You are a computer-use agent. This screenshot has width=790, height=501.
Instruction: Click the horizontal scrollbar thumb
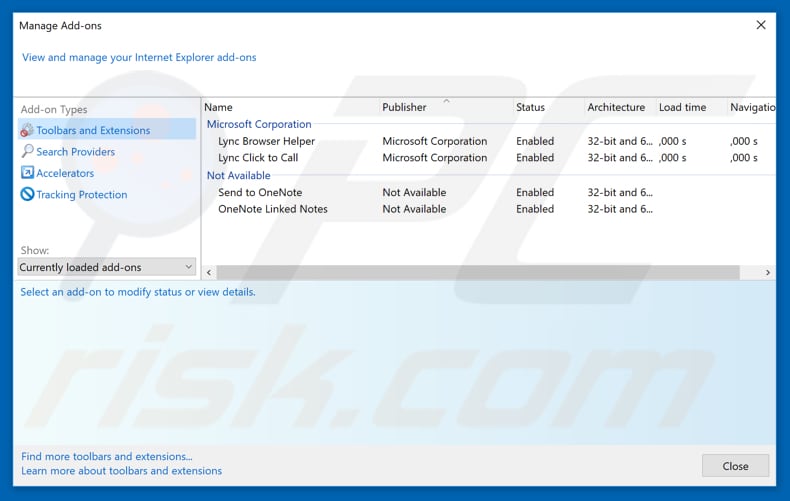[x=478, y=273]
